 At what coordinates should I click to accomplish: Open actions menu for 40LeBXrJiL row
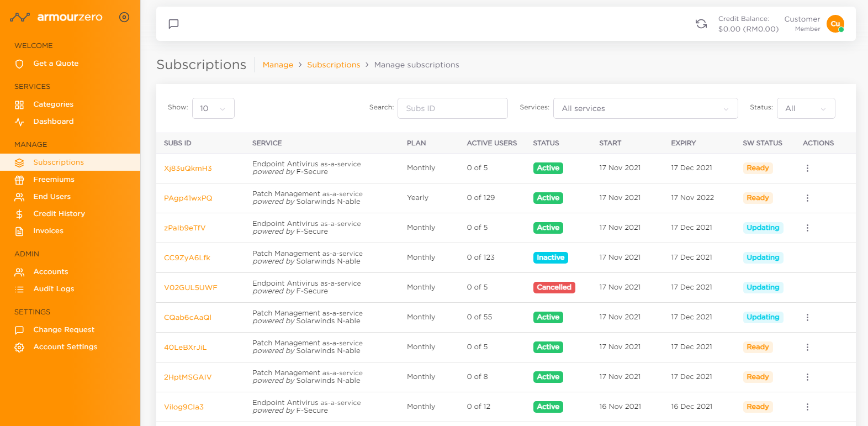click(x=807, y=347)
